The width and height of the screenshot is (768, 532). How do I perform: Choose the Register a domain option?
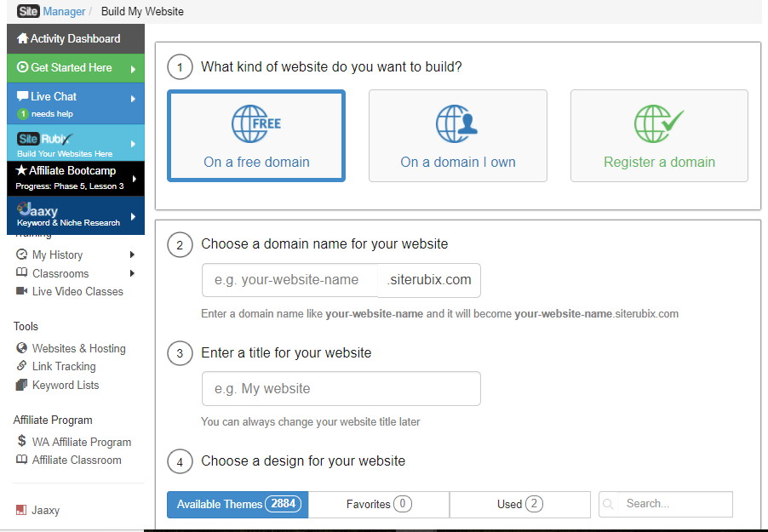click(x=659, y=135)
